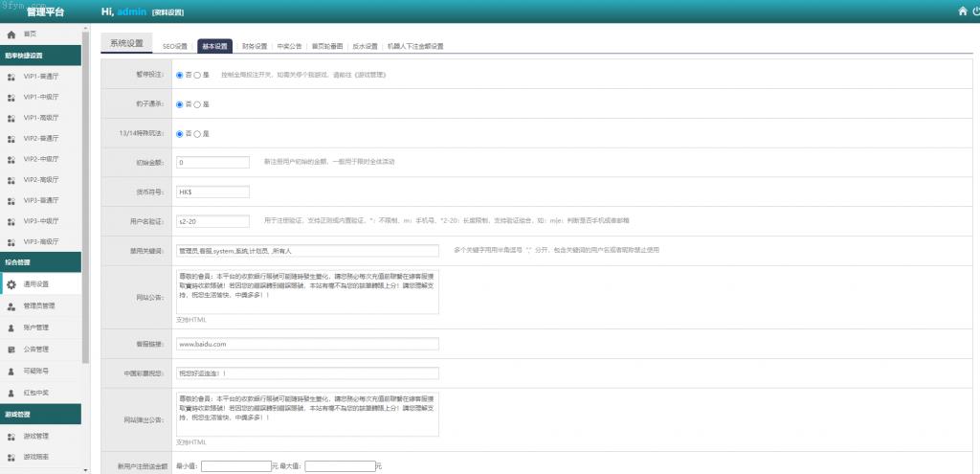Select 否 radio for 13/14特殊玩法
This screenshot has height=474, width=980.
point(180,133)
